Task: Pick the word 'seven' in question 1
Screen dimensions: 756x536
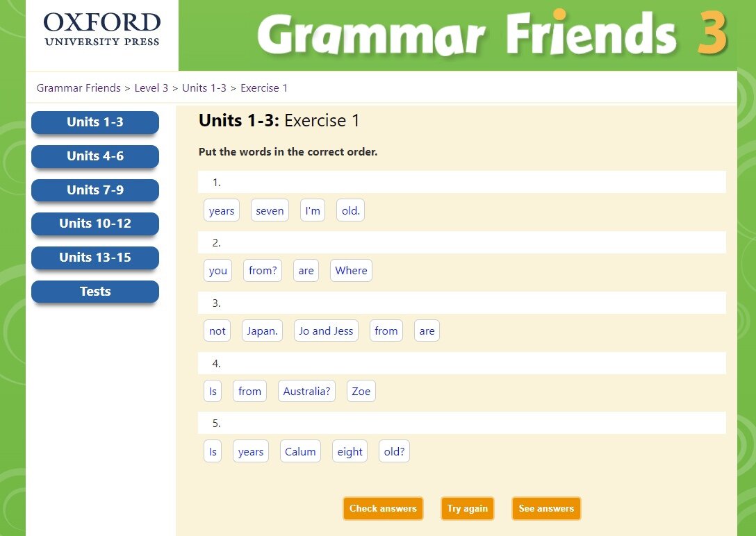Action: coord(270,210)
